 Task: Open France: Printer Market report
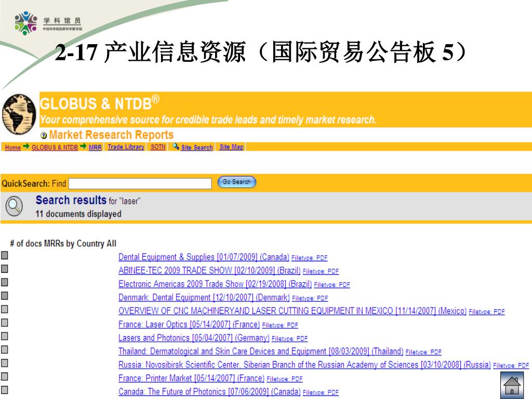[x=191, y=378]
